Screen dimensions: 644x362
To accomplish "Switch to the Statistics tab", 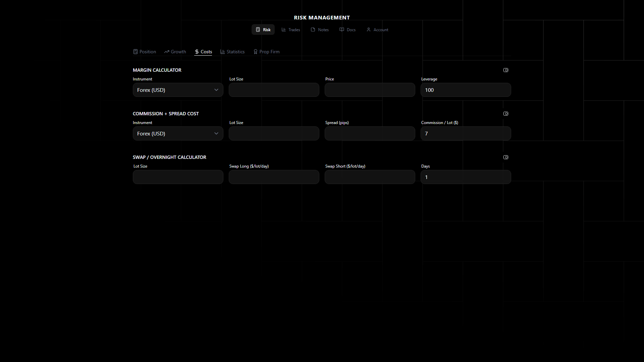I will tap(232, 52).
